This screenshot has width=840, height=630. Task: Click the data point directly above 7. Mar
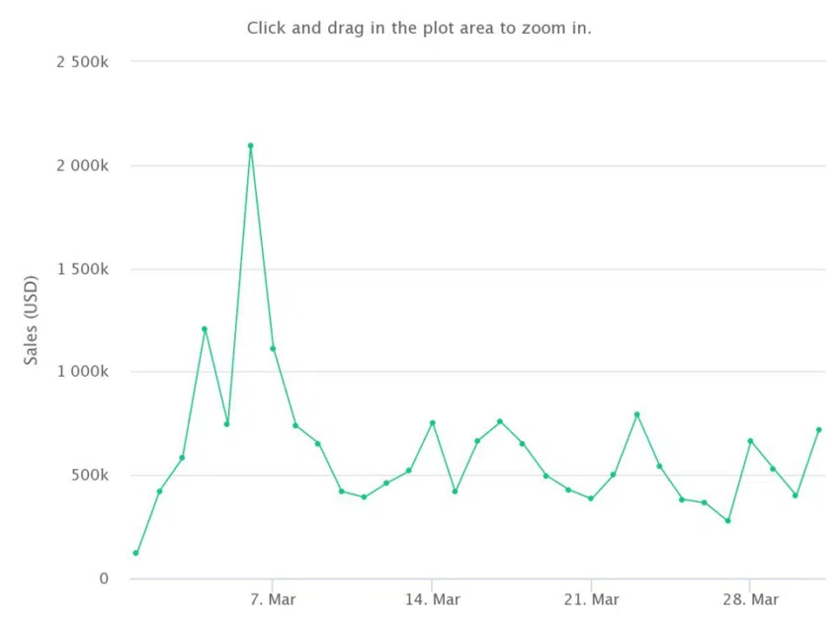273,349
